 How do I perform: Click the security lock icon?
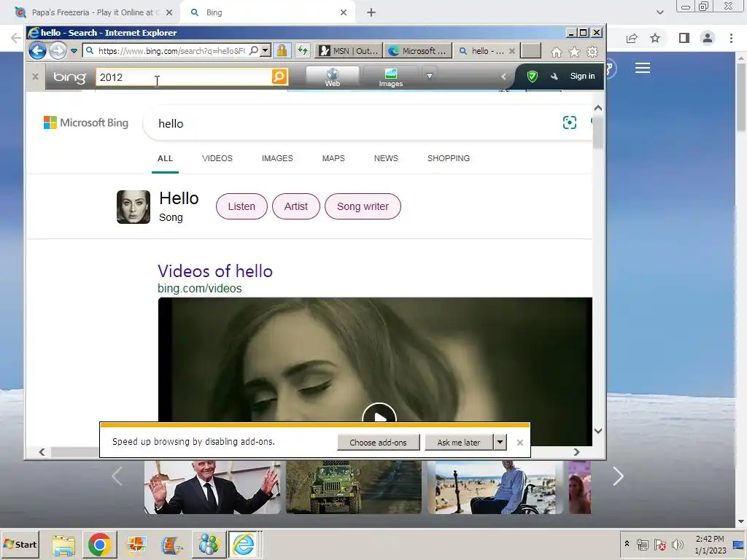282,50
